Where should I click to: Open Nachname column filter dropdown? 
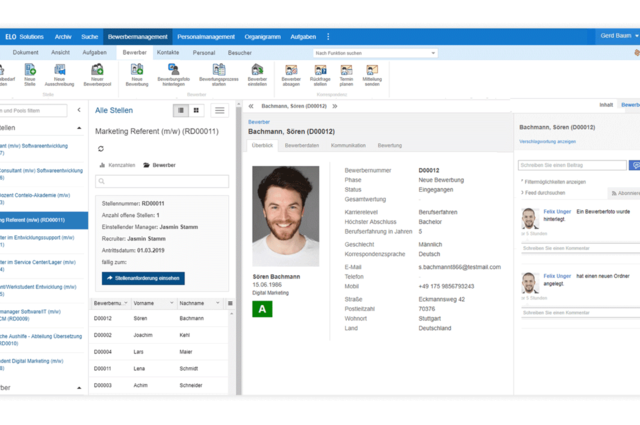click(x=218, y=303)
